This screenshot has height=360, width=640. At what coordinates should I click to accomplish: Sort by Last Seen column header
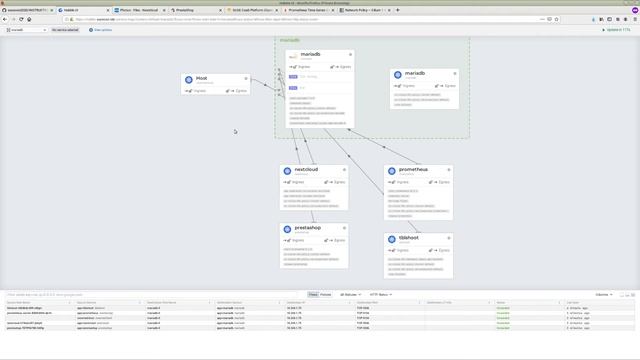(599, 302)
